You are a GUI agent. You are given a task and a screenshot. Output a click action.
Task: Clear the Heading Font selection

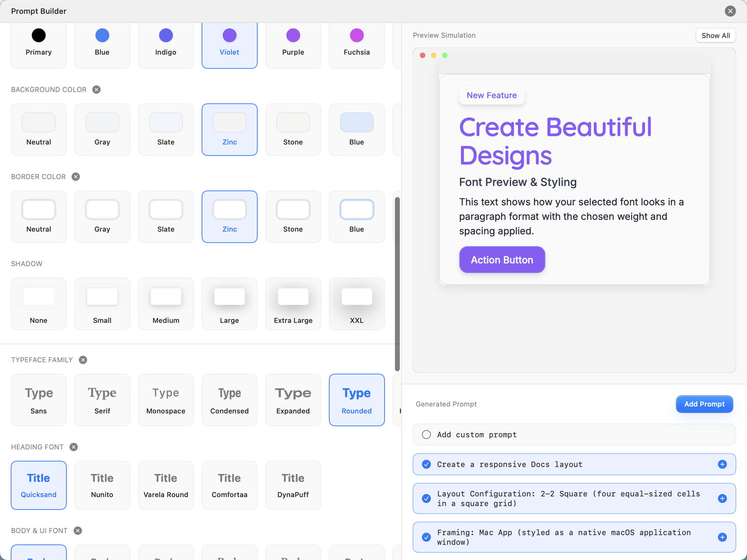74,447
